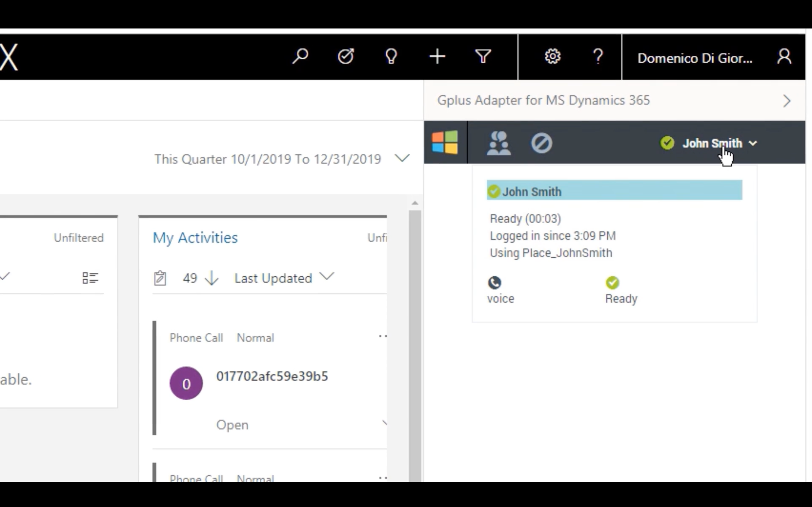Select the highlighted John Smith menu entry
The height and width of the screenshot is (507, 812).
614,190
